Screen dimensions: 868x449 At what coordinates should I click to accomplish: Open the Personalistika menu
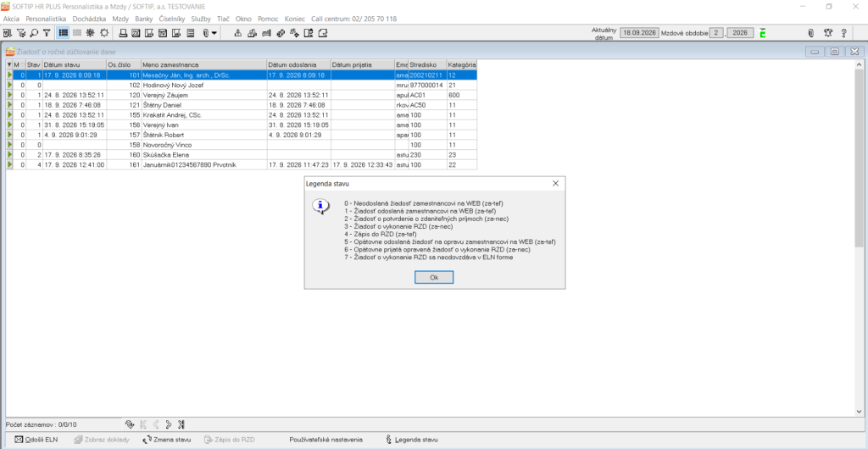click(x=46, y=19)
